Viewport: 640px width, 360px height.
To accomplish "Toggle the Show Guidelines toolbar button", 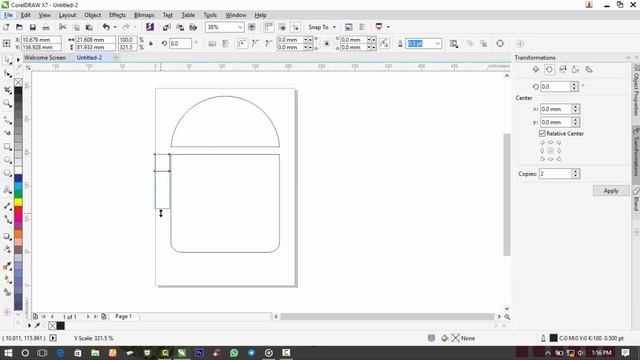I will pyautogui.click(x=295, y=27).
